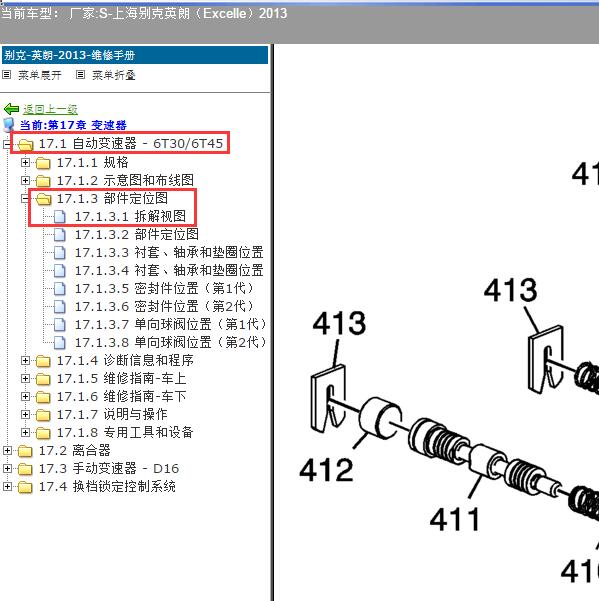The height and width of the screenshot is (601, 599).
Task: Click the 17.1.8 专用工具和设备 folder icon
Action: click(43, 433)
